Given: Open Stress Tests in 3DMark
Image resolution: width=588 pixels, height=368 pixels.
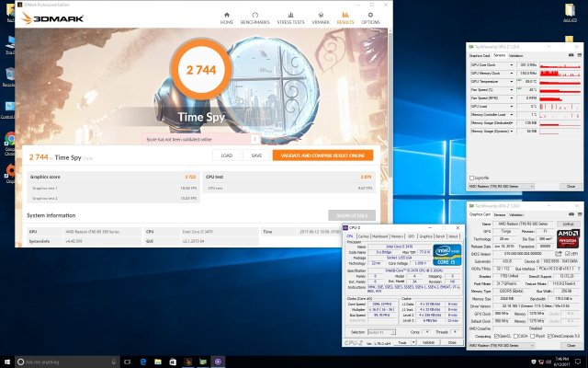Looking at the screenshot, I should click(x=290, y=18).
